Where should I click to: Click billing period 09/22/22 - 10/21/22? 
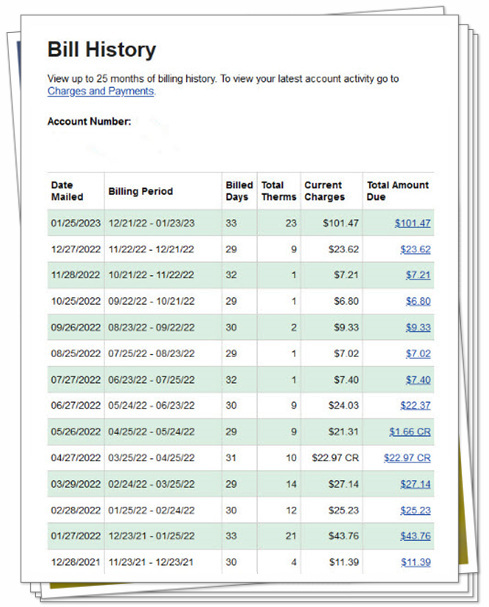coord(151,301)
